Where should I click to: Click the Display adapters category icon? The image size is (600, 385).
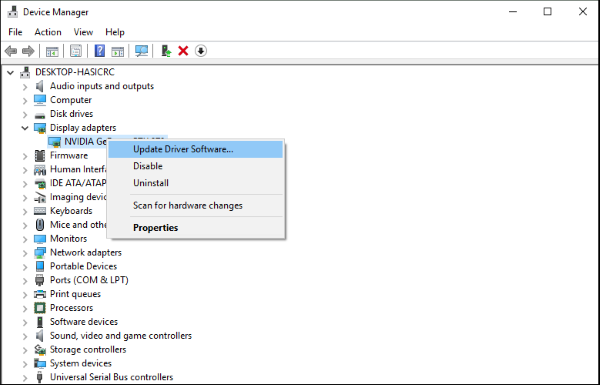click(40, 128)
